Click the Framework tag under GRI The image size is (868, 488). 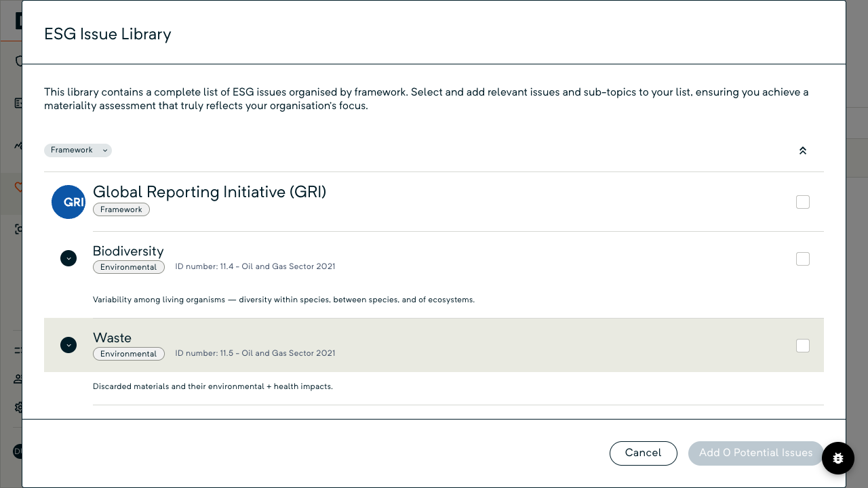pyautogui.click(x=121, y=209)
